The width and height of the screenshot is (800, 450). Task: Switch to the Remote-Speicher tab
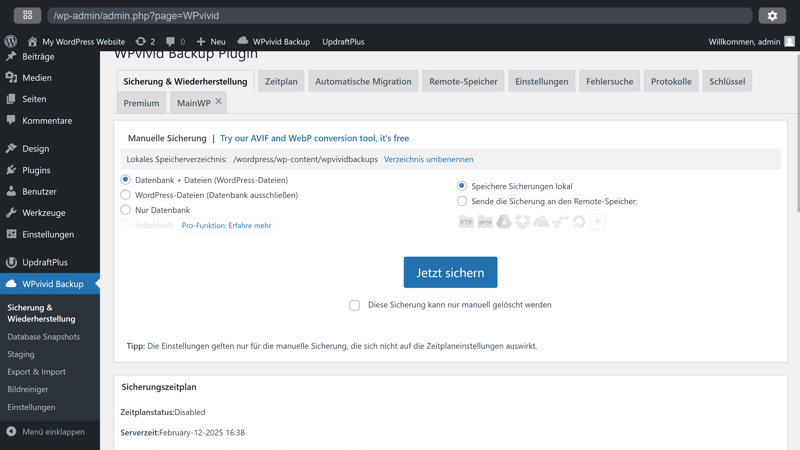[x=463, y=81]
